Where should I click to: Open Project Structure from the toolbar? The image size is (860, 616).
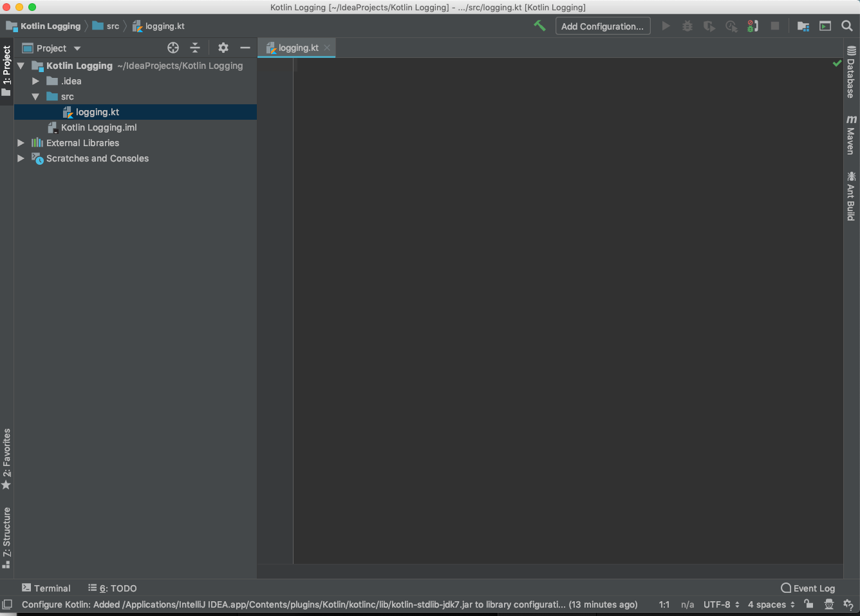(x=803, y=26)
